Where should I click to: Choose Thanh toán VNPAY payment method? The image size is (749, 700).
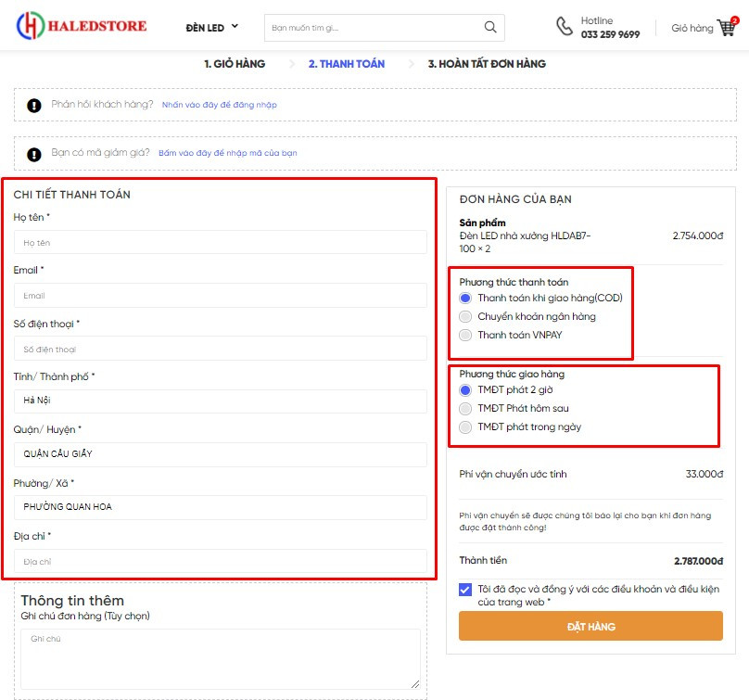(x=466, y=335)
